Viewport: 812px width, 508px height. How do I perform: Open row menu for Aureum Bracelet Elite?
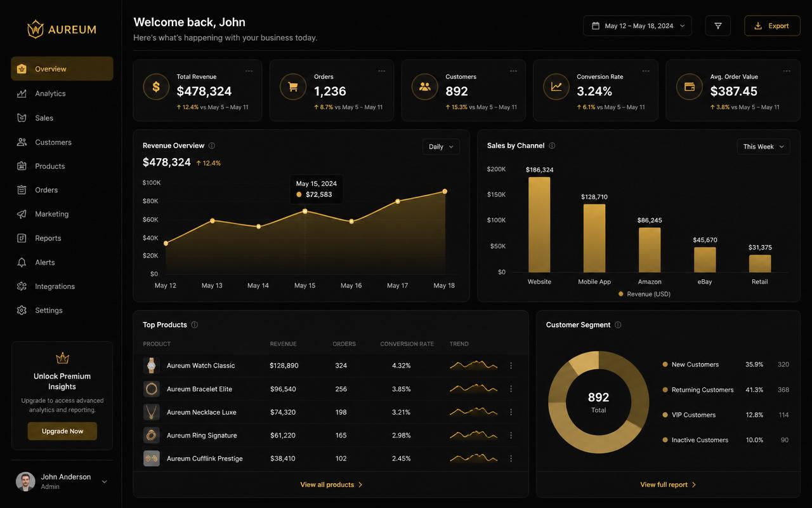tap(511, 389)
